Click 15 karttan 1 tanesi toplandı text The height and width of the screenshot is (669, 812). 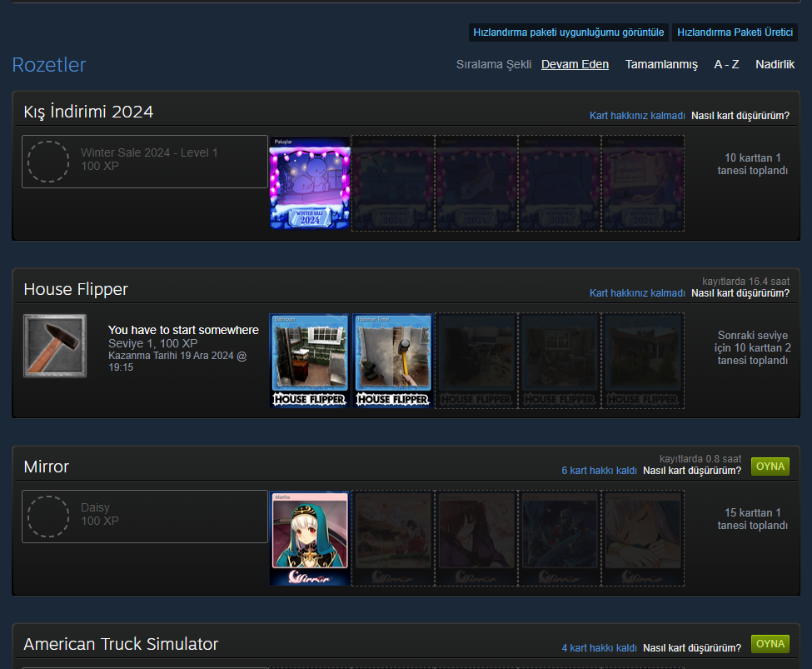coord(752,519)
